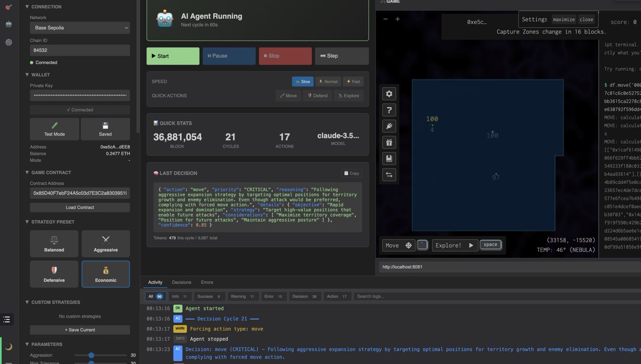Trigger the Defend quick action
The width and height of the screenshot is (641, 364).
(x=317, y=96)
